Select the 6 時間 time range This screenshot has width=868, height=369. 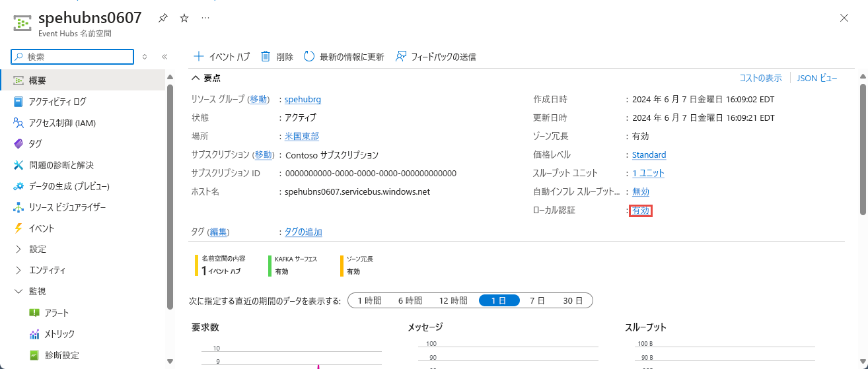click(410, 300)
